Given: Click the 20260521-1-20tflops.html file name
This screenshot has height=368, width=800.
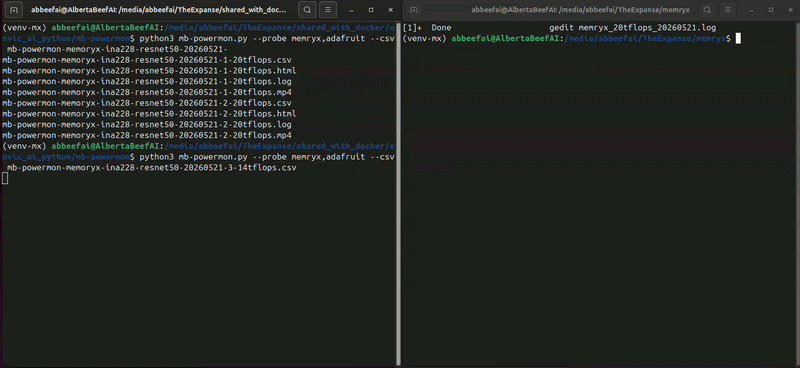Looking at the screenshot, I should [x=149, y=70].
